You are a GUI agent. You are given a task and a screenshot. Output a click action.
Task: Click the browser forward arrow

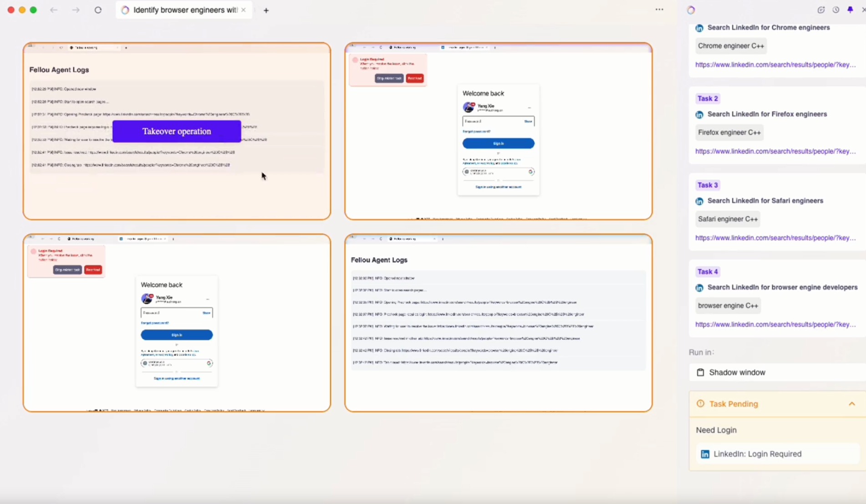click(x=76, y=10)
